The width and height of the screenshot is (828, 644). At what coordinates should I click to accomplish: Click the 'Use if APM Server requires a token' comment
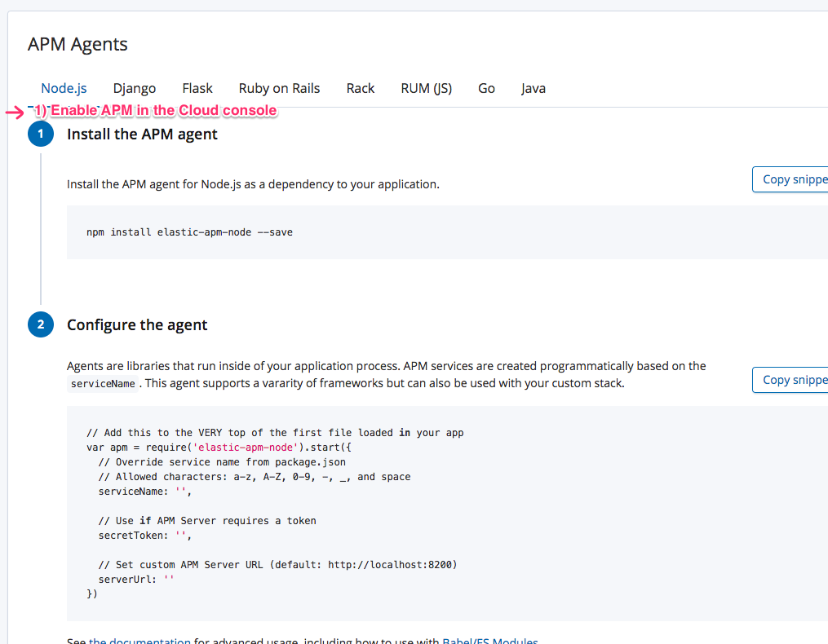coord(207,520)
